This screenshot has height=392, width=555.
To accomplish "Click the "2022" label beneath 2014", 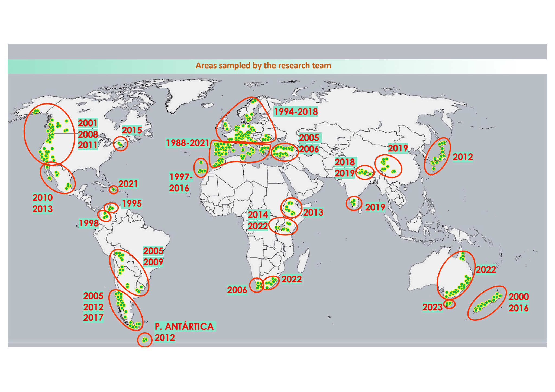I will tap(258, 226).
